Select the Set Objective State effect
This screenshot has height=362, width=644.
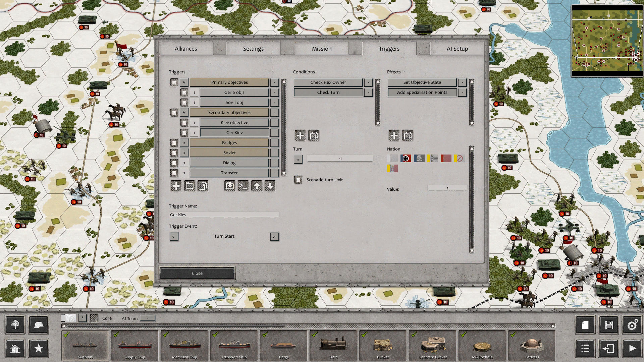pos(422,82)
